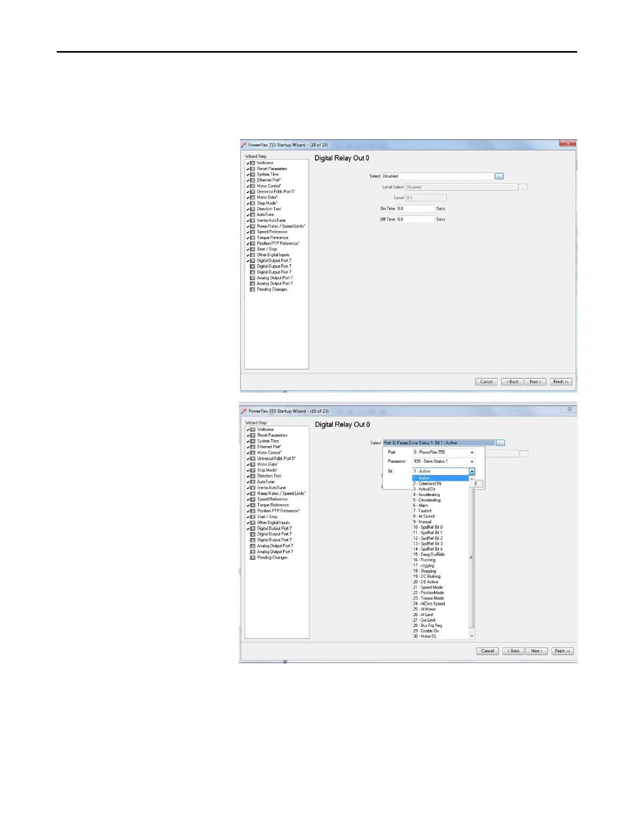Choose 8 - At Speed from Bit list
644x834 pixels.
[x=440, y=517]
